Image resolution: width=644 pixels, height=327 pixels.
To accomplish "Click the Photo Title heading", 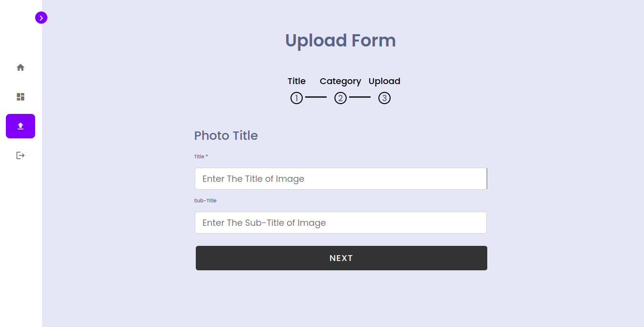I will pyautogui.click(x=226, y=135).
